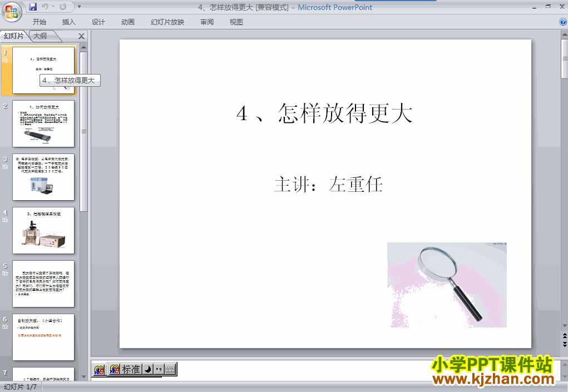Click animation star icon beside slide 6

pos(5,327)
